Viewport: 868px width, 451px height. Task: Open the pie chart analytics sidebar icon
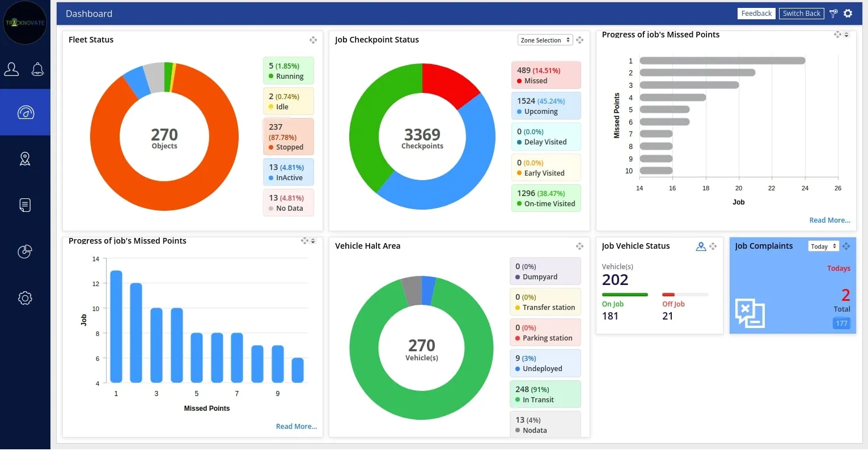(x=25, y=252)
